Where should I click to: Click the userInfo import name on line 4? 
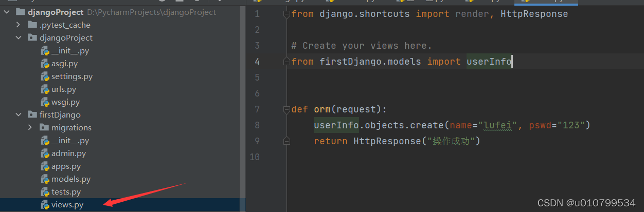(x=489, y=62)
